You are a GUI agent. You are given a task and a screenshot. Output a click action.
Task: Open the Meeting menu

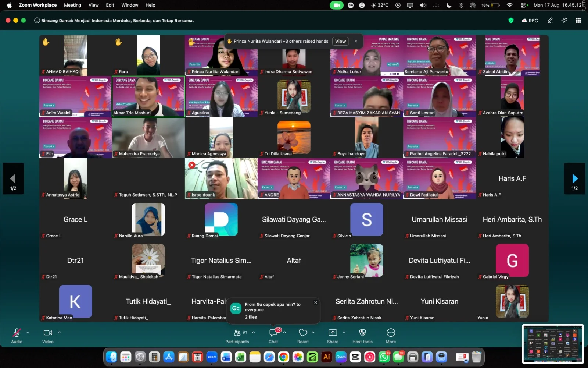point(72,5)
